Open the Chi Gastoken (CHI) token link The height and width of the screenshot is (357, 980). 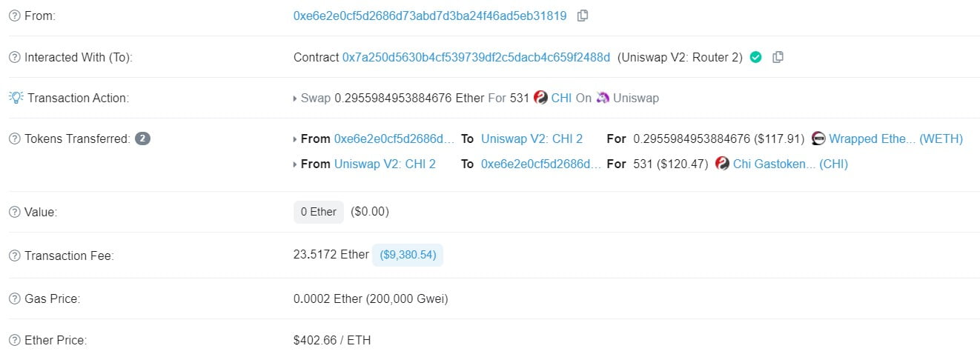click(790, 164)
